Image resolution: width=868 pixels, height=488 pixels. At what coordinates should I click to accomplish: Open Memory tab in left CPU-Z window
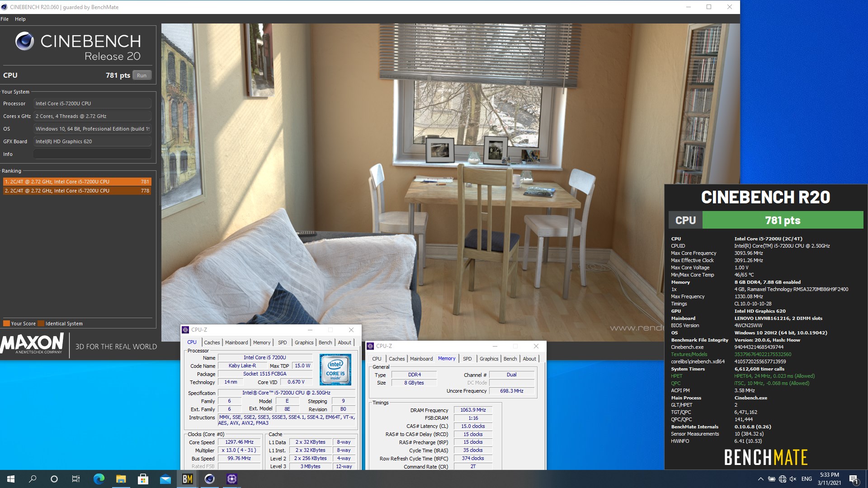pyautogui.click(x=262, y=343)
